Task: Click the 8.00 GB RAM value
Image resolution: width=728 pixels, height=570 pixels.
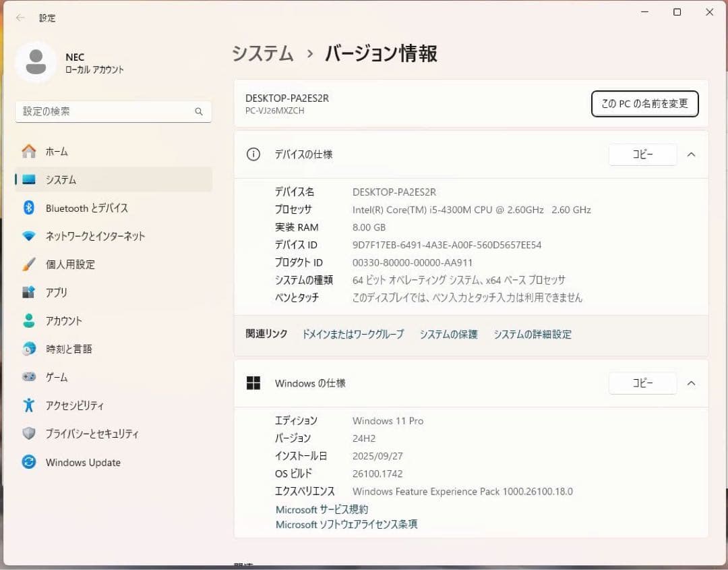Action: pyautogui.click(x=369, y=227)
